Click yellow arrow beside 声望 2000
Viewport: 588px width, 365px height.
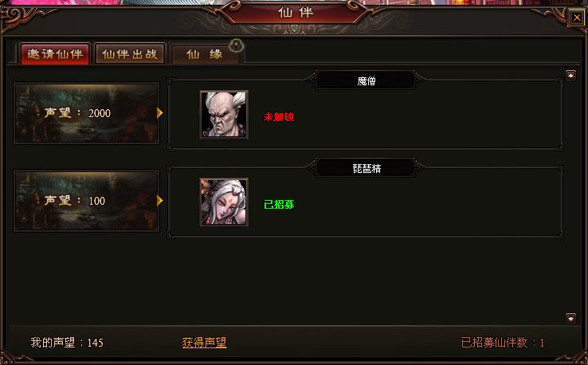pos(160,112)
